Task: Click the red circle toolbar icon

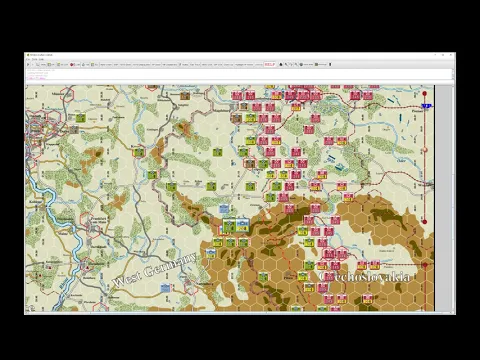Action: [72, 64]
